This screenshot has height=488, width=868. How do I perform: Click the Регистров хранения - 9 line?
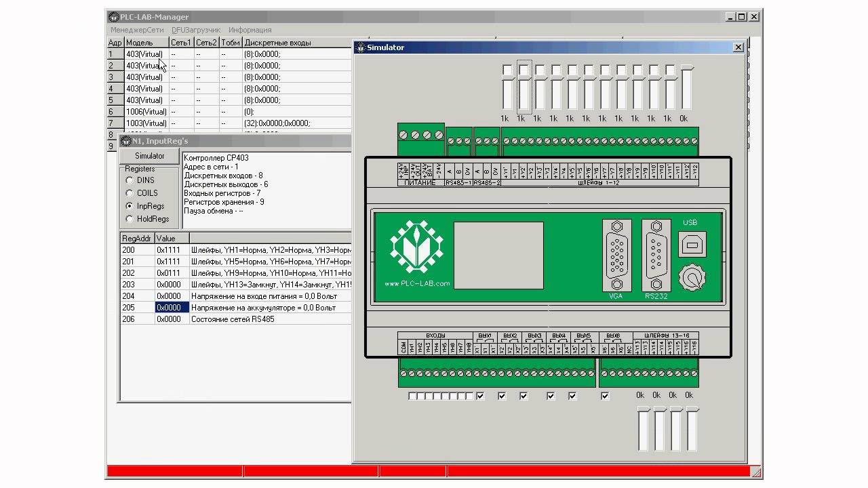(224, 202)
